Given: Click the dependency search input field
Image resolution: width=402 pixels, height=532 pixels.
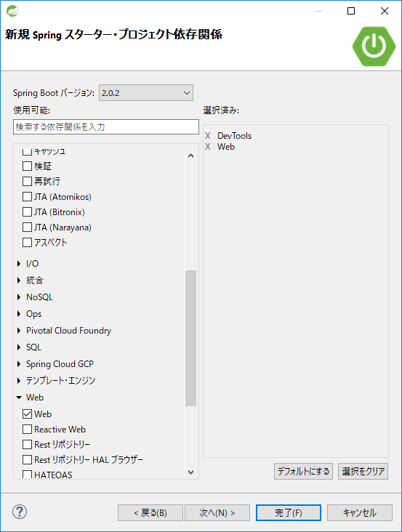Looking at the screenshot, I should (106, 127).
